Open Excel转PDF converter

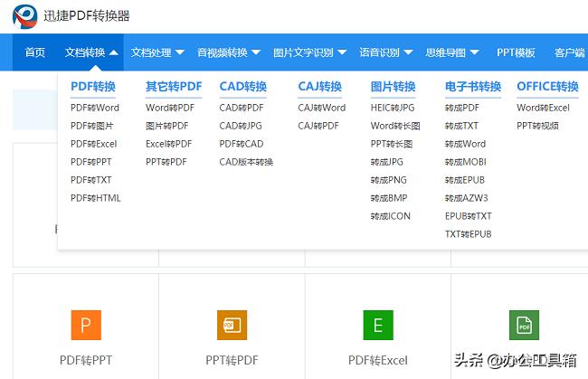tap(169, 144)
